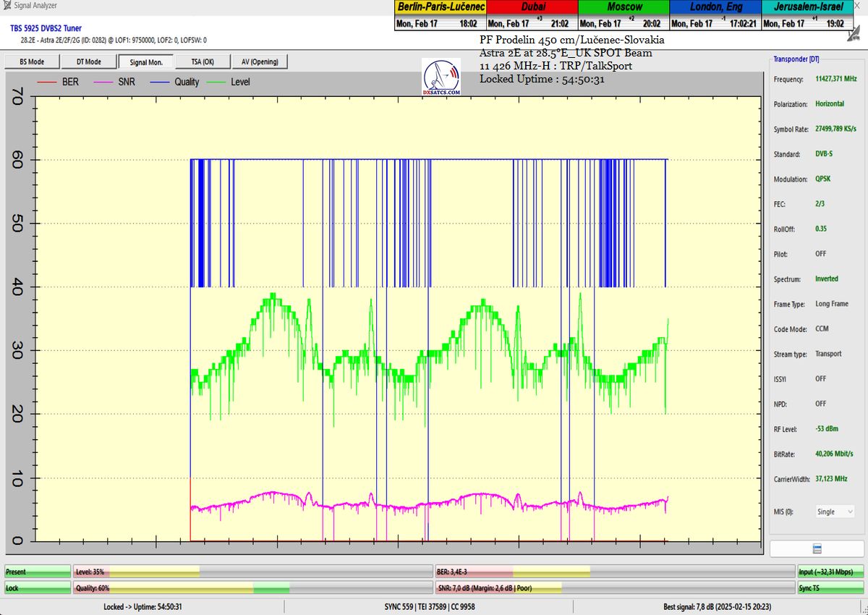Click the blue Quality legend line

point(159,82)
